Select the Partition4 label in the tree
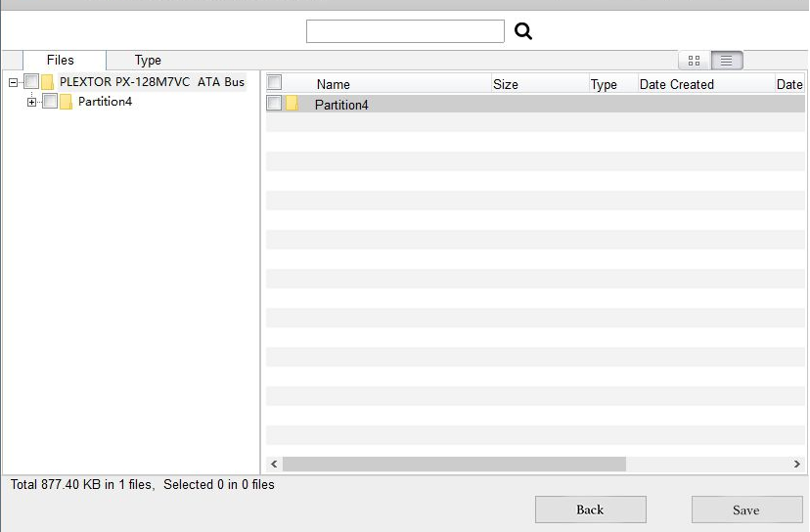Viewport: 810px width, 532px height. coord(105,102)
